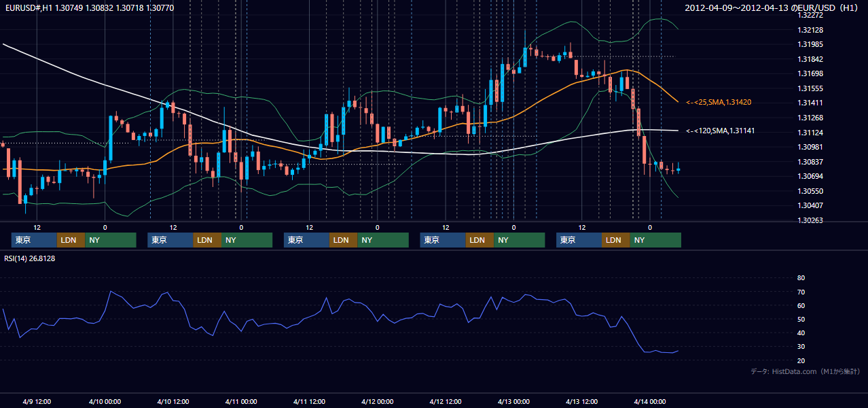The width and height of the screenshot is (868, 408).
Task: Click price axis label 1.31698
Action: click(x=810, y=73)
